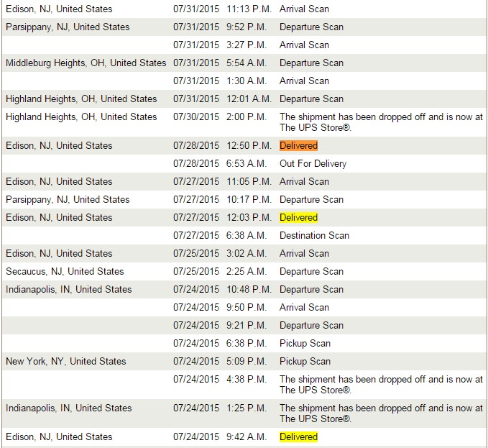The height and width of the screenshot is (448, 488).
Task: Click Arrival Scan in the 9:50 P.M. row
Action: tap(304, 307)
